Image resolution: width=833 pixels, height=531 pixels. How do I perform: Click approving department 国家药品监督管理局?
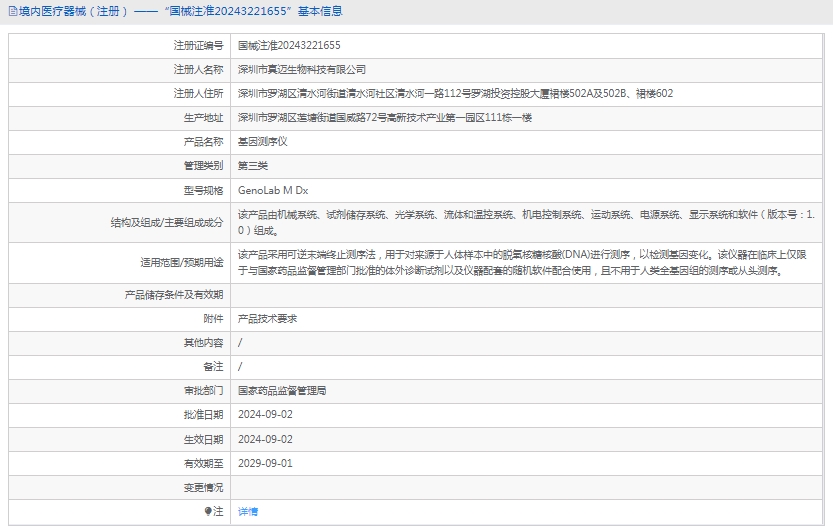pos(282,390)
